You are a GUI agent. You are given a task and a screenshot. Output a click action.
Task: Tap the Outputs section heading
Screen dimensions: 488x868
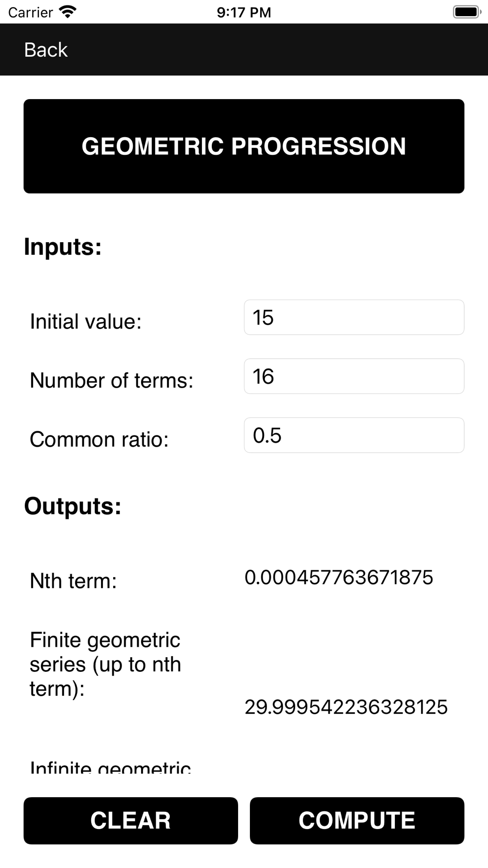(x=73, y=506)
